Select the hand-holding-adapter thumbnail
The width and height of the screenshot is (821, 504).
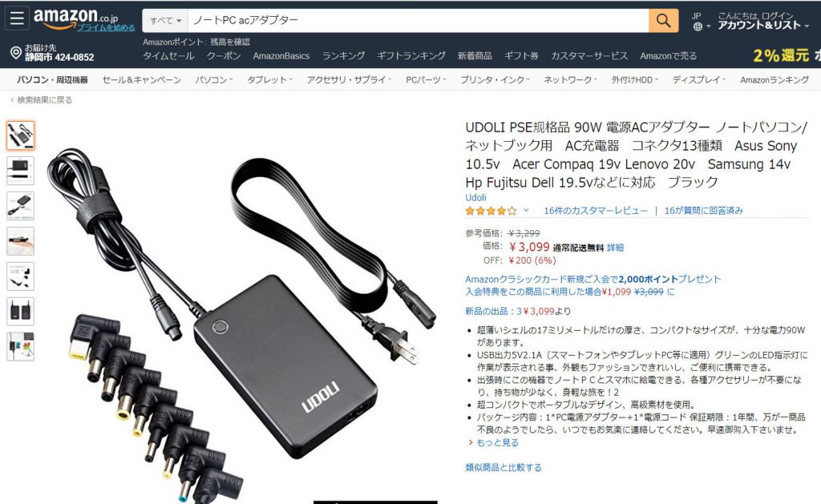[20, 240]
